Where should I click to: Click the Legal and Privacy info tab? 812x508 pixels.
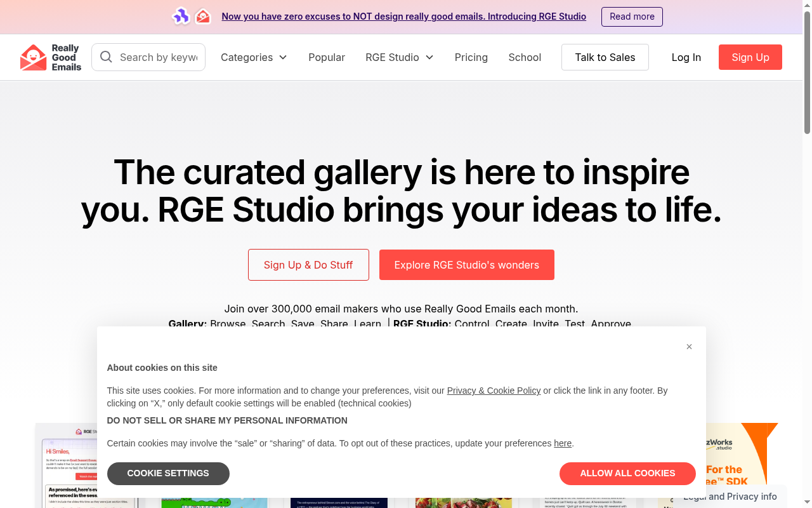pos(730,497)
